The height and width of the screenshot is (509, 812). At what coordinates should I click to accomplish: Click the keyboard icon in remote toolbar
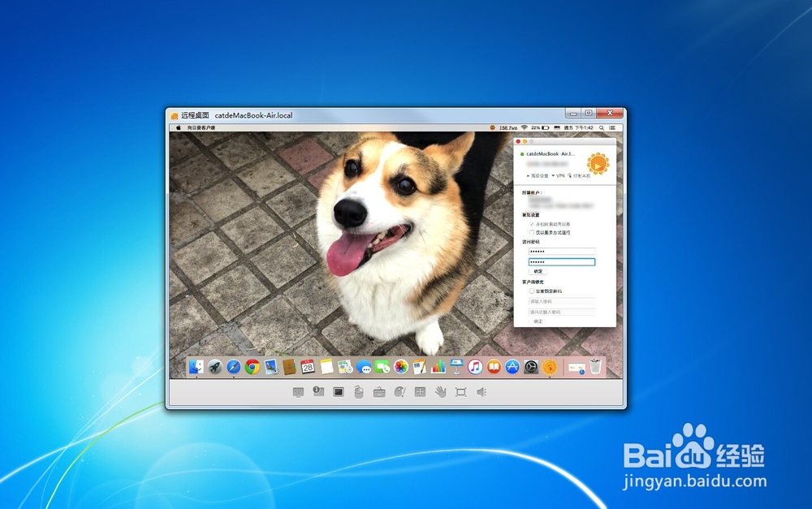pyautogui.click(x=379, y=392)
